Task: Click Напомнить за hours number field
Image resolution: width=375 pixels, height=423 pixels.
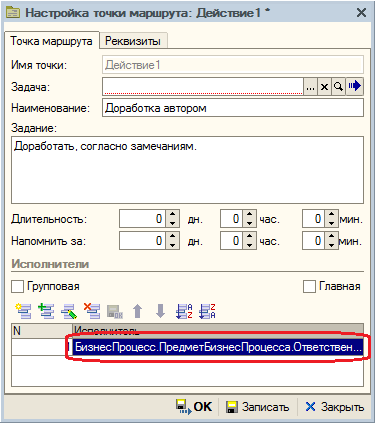Action: [231, 240]
